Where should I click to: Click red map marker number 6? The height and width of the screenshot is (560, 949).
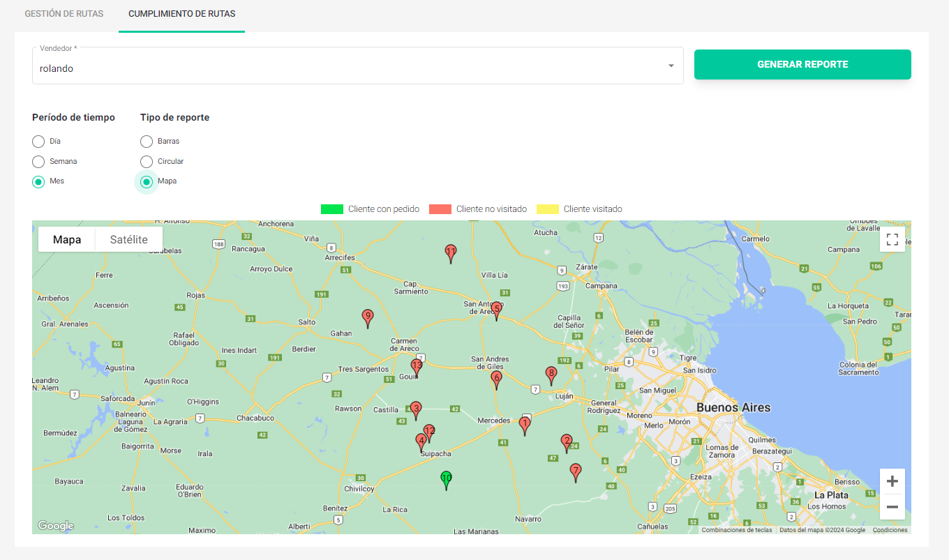[x=496, y=380]
